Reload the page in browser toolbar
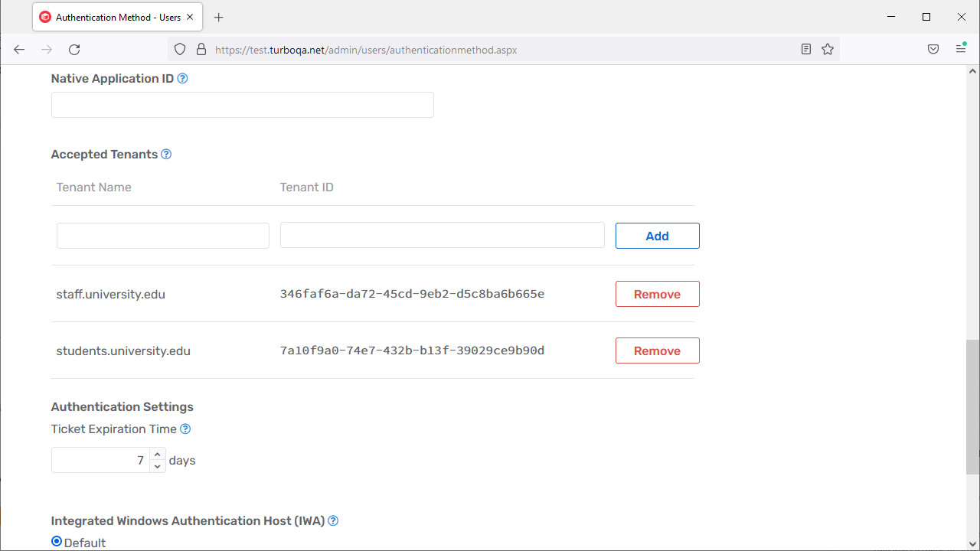Viewport: 980px width, 551px height. coord(74,49)
